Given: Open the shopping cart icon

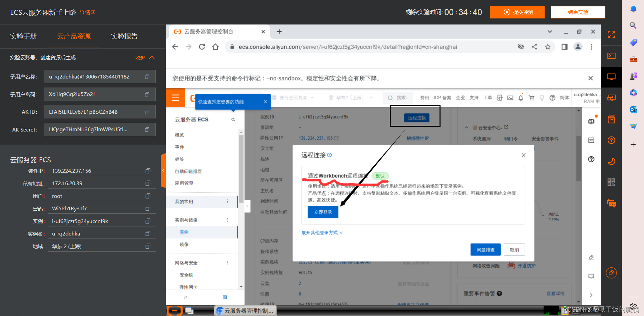Looking at the screenshot, I should coord(532,98).
